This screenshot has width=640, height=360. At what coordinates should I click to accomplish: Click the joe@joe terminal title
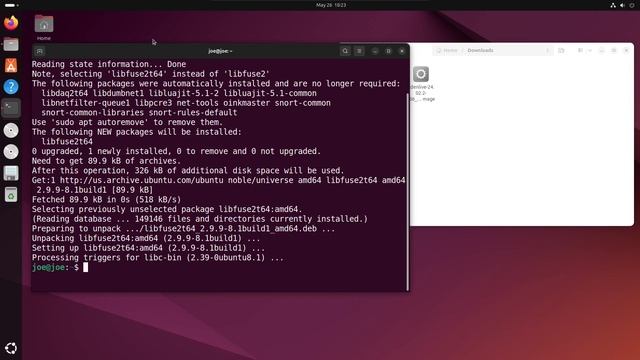coord(220,51)
